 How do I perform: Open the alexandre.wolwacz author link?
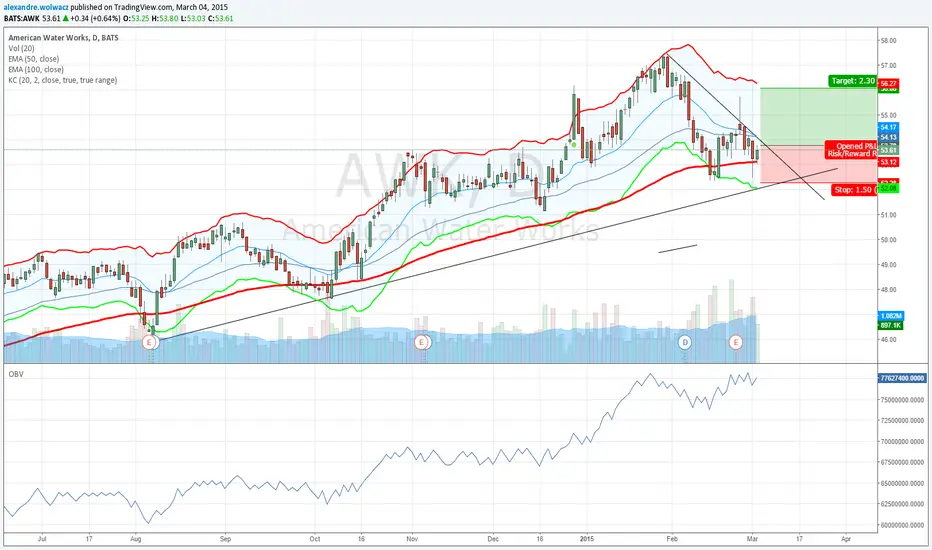36,8
